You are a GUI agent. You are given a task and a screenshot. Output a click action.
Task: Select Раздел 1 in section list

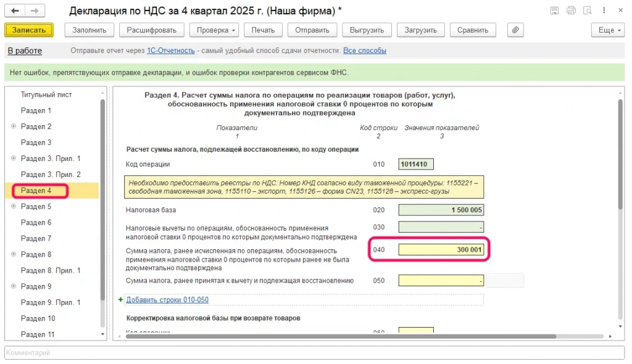(36, 110)
